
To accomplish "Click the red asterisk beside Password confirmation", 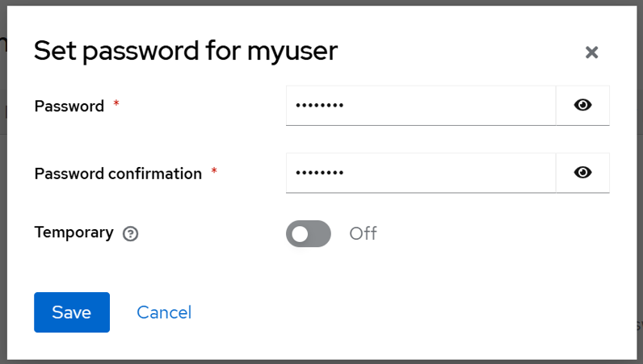I will pyautogui.click(x=214, y=171).
